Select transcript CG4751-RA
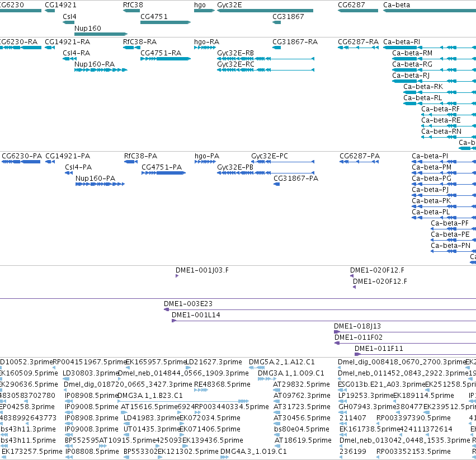Screen dimensions: 476x460 pyautogui.click(x=166, y=59)
